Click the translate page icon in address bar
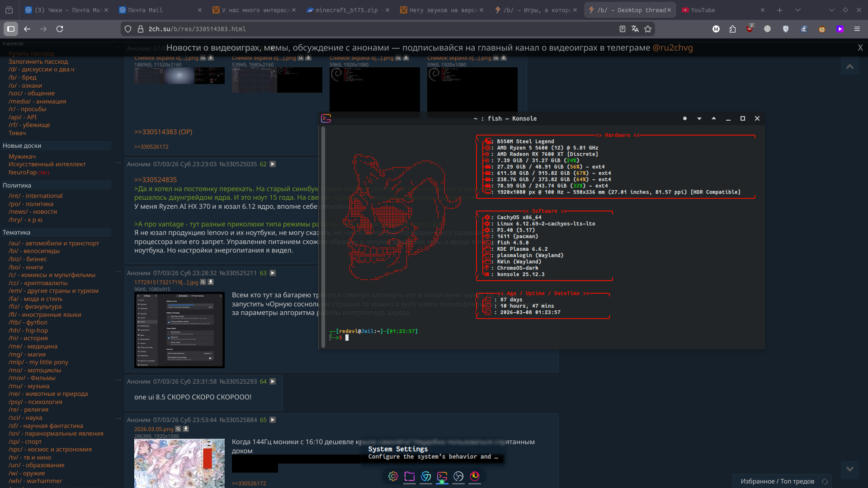 pos(635,29)
